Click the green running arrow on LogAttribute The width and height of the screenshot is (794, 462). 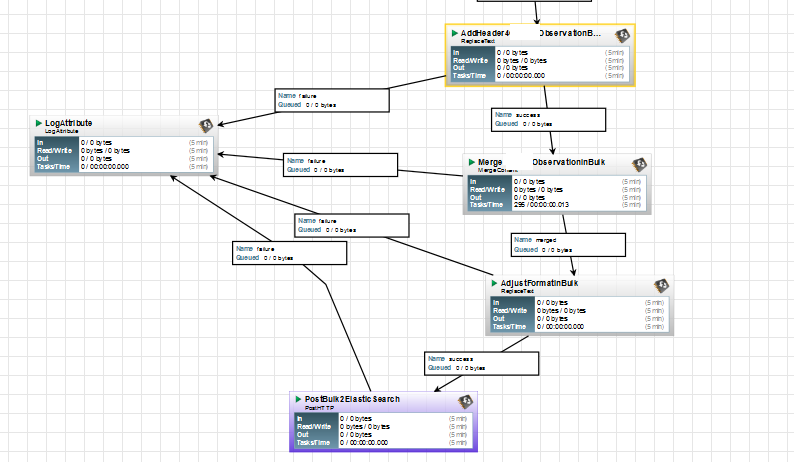pyautogui.click(x=38, y=123)
